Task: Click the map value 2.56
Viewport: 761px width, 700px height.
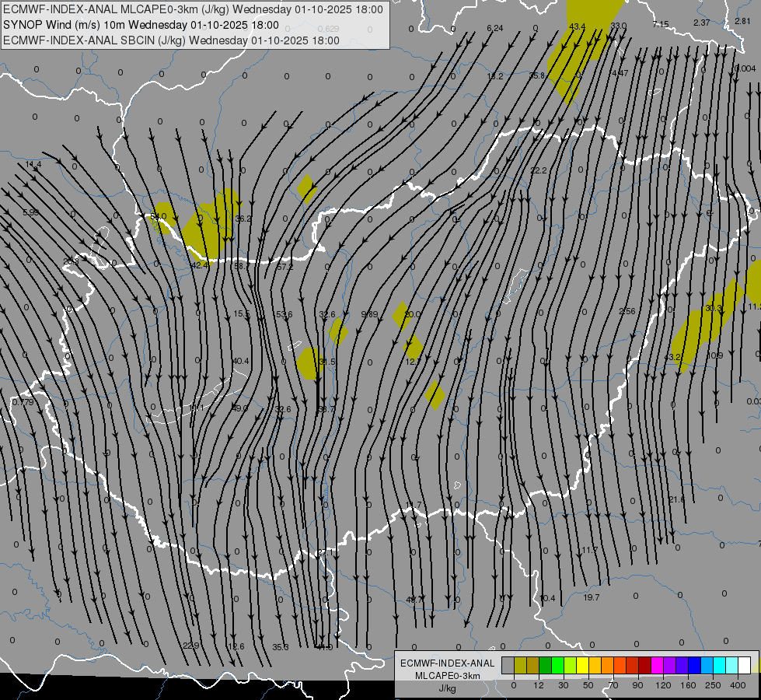Action: pyautogui.click(x=627, y=311)
